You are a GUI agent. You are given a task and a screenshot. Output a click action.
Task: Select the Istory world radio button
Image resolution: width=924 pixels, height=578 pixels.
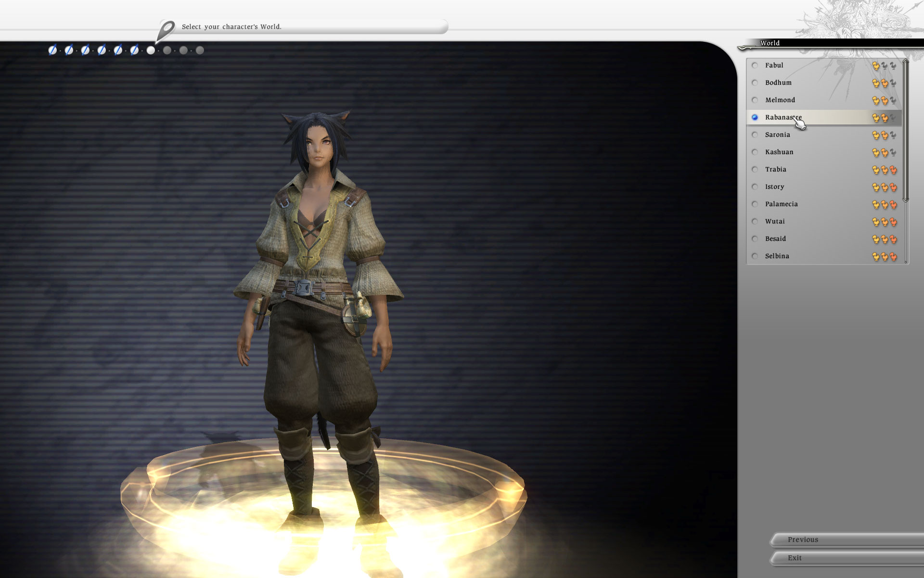click(x=755, y=187)
